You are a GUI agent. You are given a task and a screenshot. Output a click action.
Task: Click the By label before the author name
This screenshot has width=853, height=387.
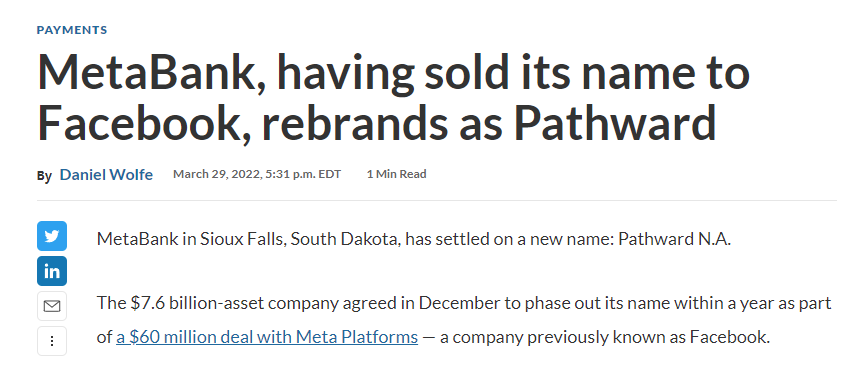(x=45, y=176)
